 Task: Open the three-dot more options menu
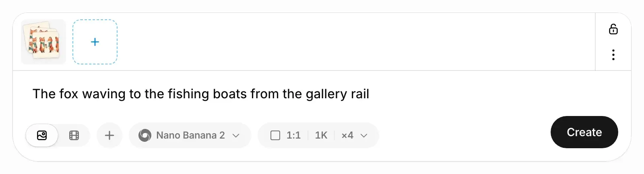tap(613, 55)
